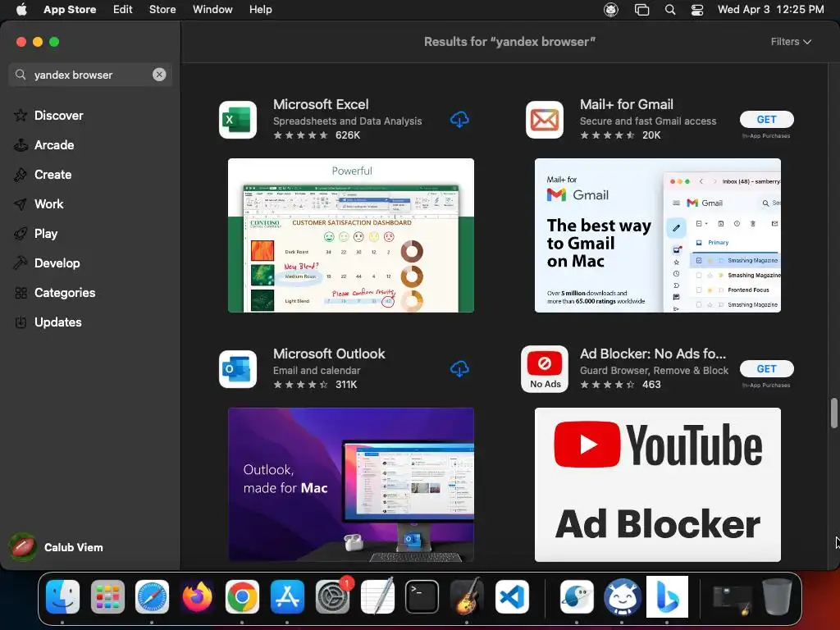Open the Apple menu
840x630 pixels.
(21, 10)
